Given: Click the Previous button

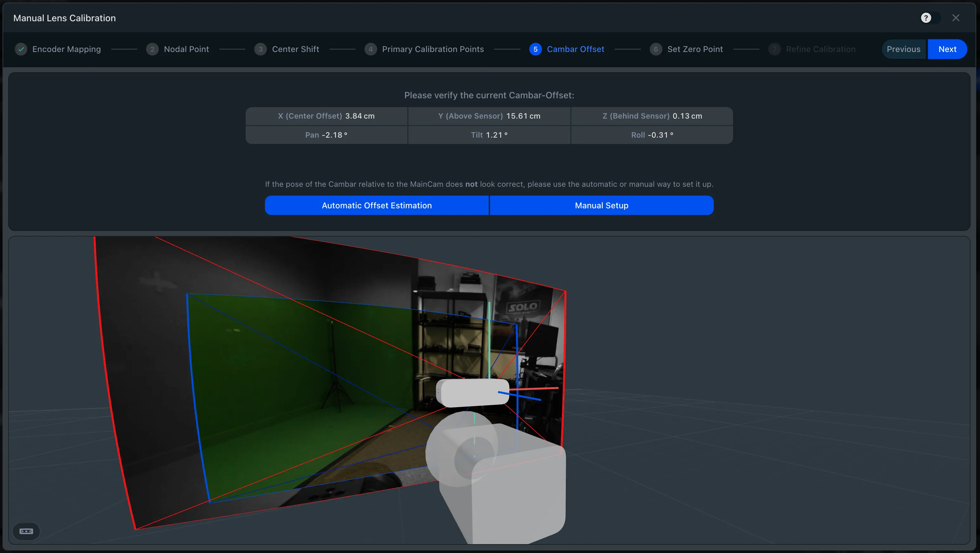Looking at the screenshot, I should pos(904,49).
